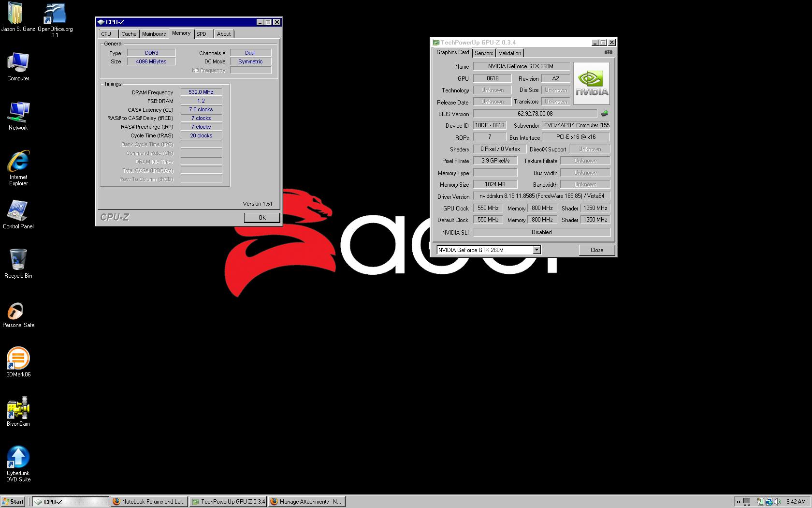Screen dimensions: 812x508
Task: Click the CPU-Z title bar icon
Action: tap(101, 22)
